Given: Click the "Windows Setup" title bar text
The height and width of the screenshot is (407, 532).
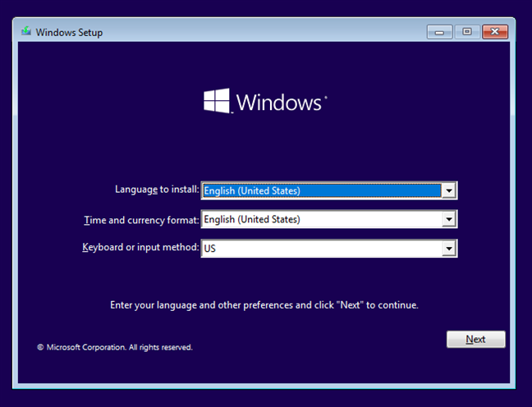Looking at the screenshot, I should [x=70, y=32].
